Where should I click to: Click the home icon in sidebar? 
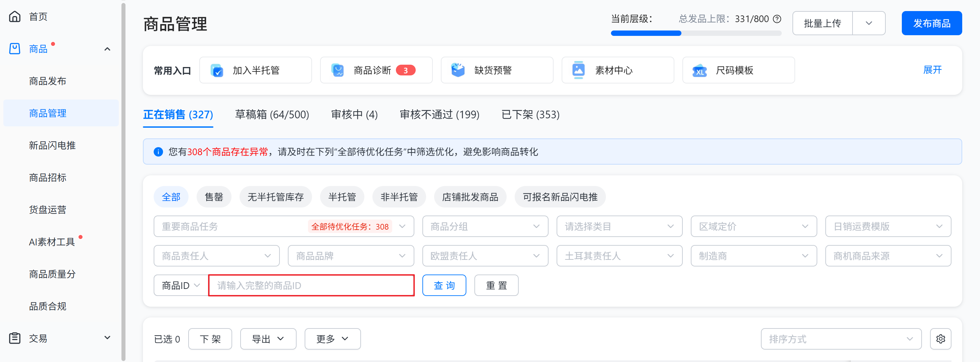tap(15, 16)
